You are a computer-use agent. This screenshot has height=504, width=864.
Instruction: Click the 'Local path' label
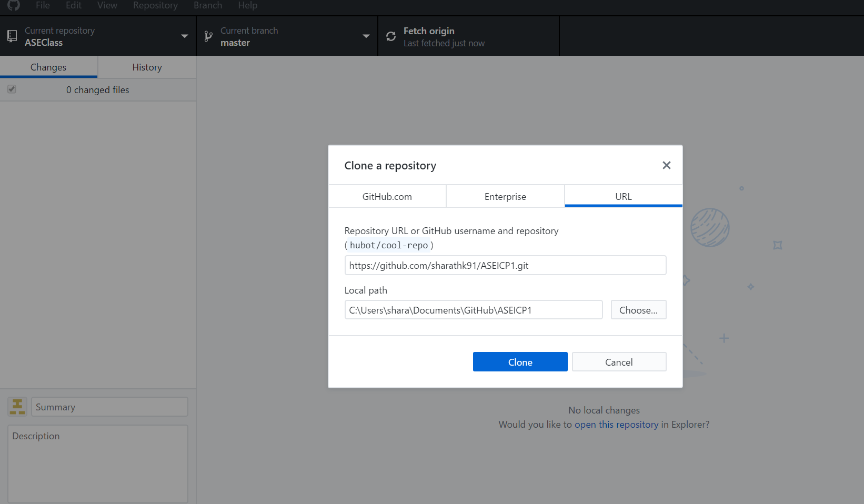click(x=366, y=290)
